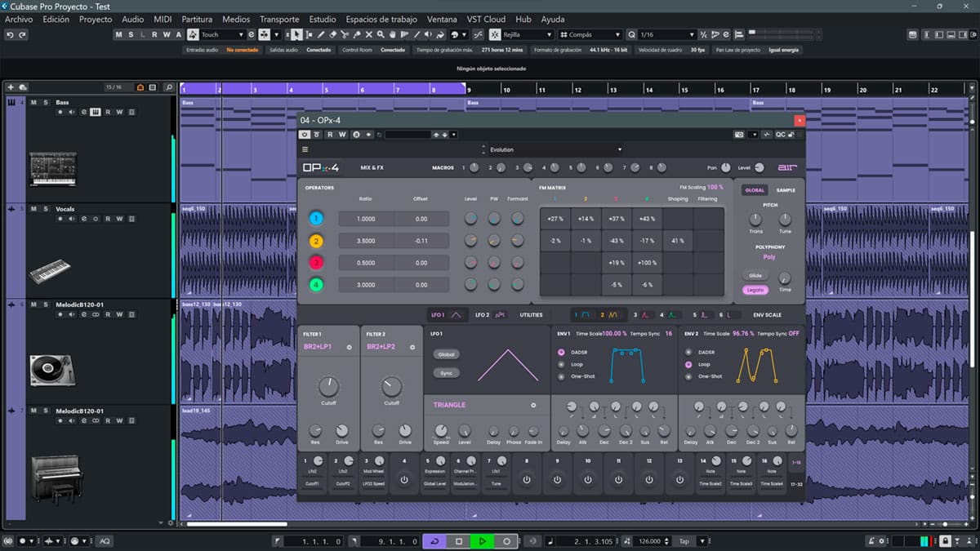This screenshot has height=551, width=980.
Task: Open the Touch automation mode dropdown
Action: point(222,34)
